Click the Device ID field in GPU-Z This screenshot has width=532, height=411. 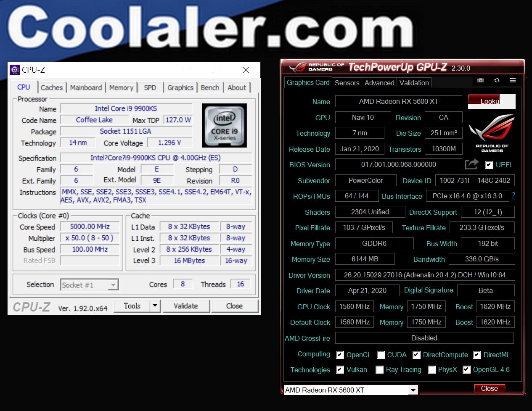(x=475, y=180)
